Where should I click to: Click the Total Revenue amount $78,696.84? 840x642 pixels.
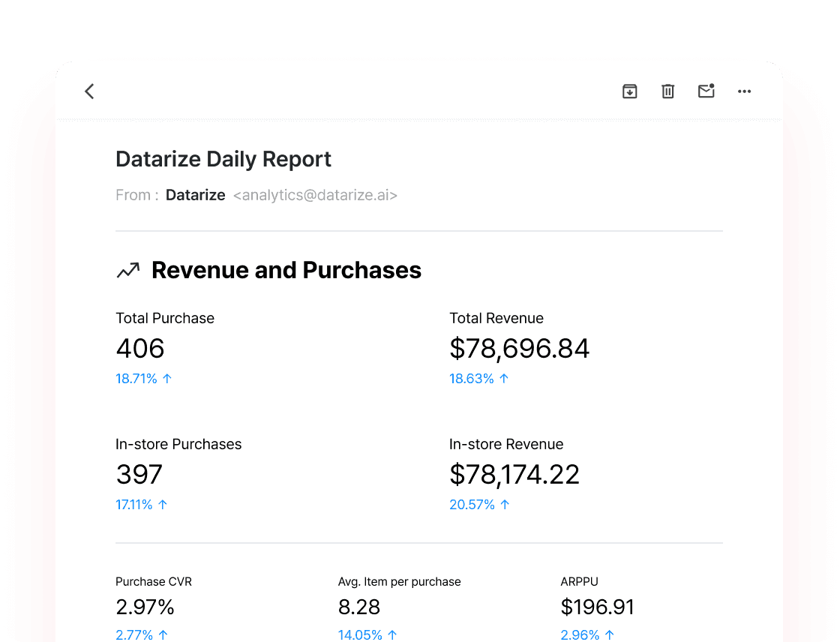(519, 348)
